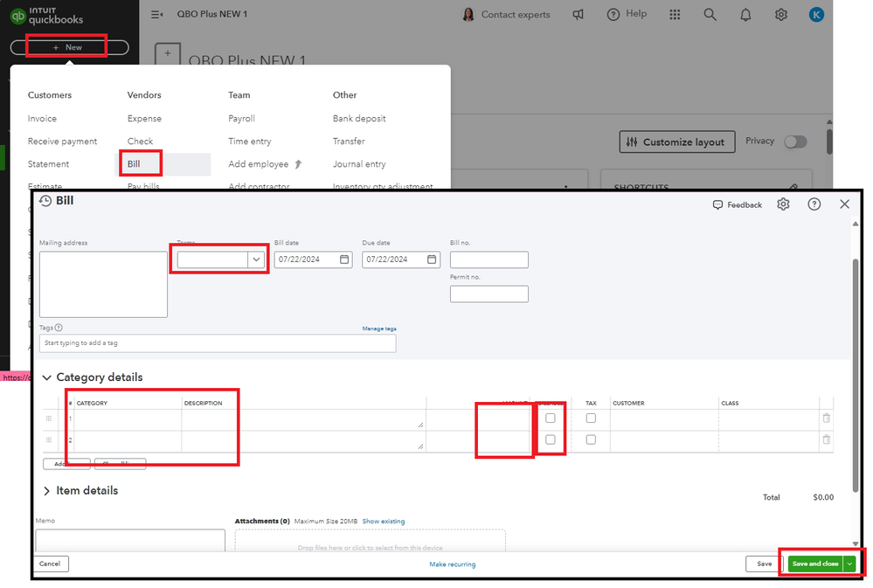Collapse the Category details section
873x588 pixels.
point(47,377)
